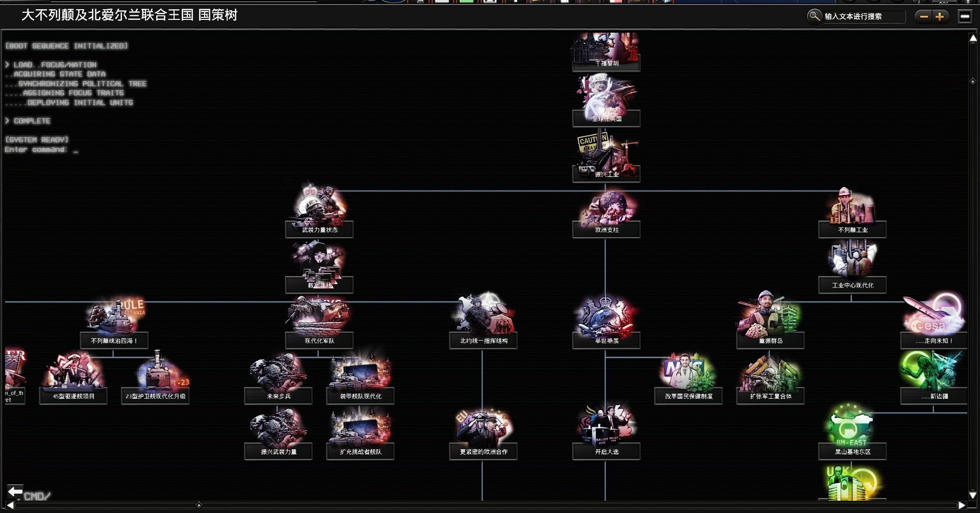Screen dimensions: 980x513
Task: Click the vertical scrollbar diamond handle
Action: tap(972, 82)
